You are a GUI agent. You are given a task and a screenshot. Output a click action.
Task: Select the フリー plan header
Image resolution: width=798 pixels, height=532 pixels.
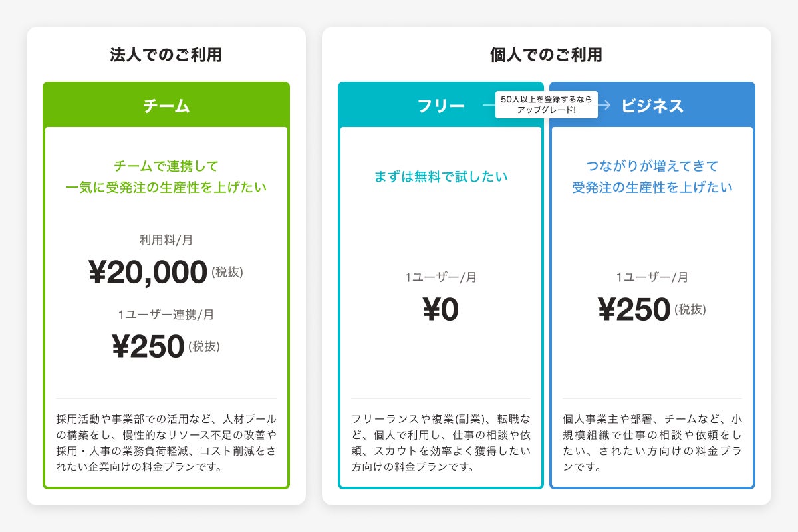(441, 106)
